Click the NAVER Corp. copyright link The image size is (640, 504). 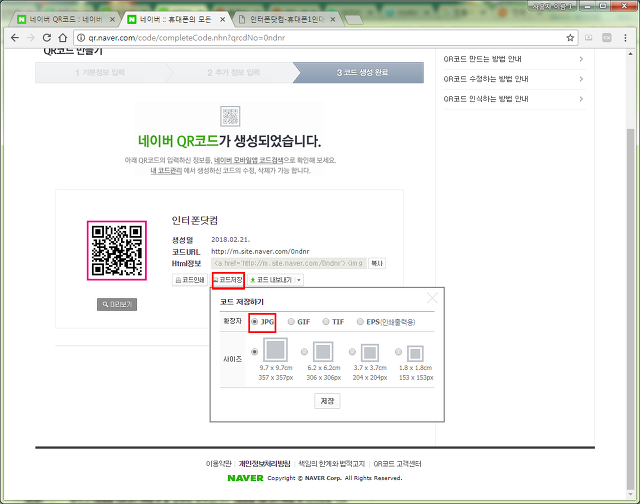(x=323, y=478)
